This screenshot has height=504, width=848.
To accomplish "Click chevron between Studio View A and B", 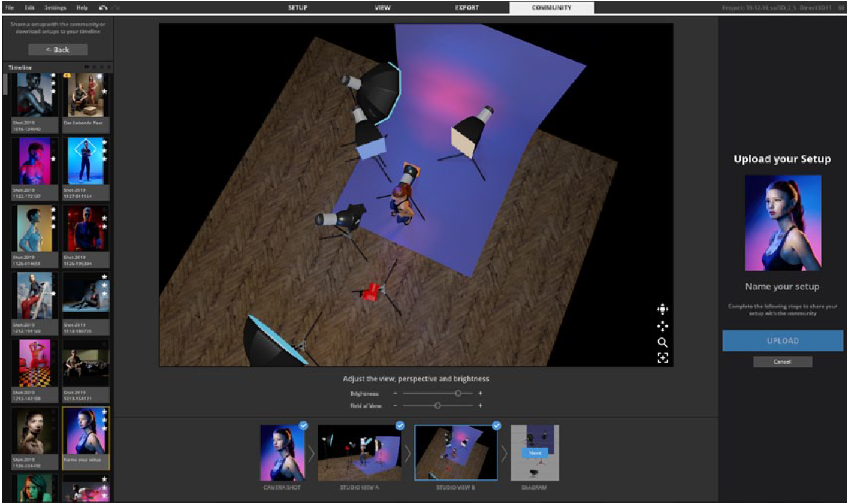I will [x=408, y=454].
